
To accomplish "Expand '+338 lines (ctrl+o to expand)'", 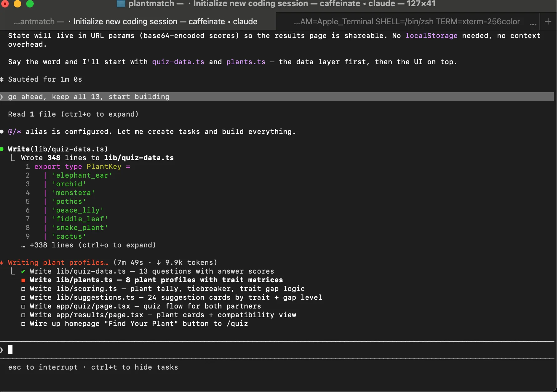I will click(x=89, y=245).
